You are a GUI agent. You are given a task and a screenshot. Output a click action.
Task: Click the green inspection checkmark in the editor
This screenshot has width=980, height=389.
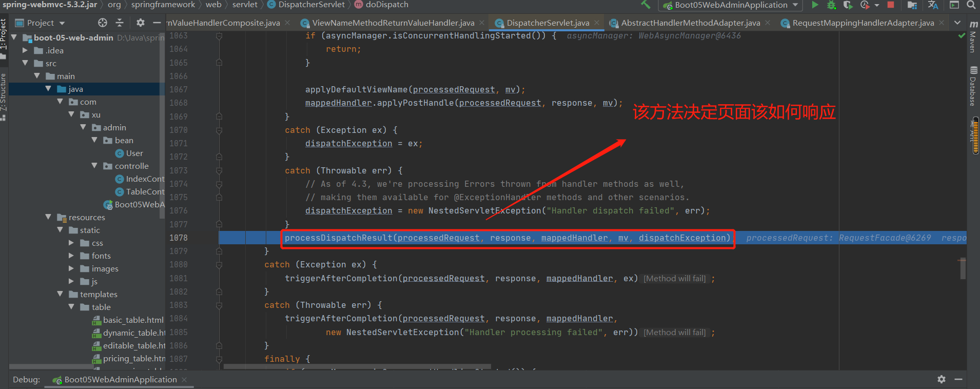962,36
